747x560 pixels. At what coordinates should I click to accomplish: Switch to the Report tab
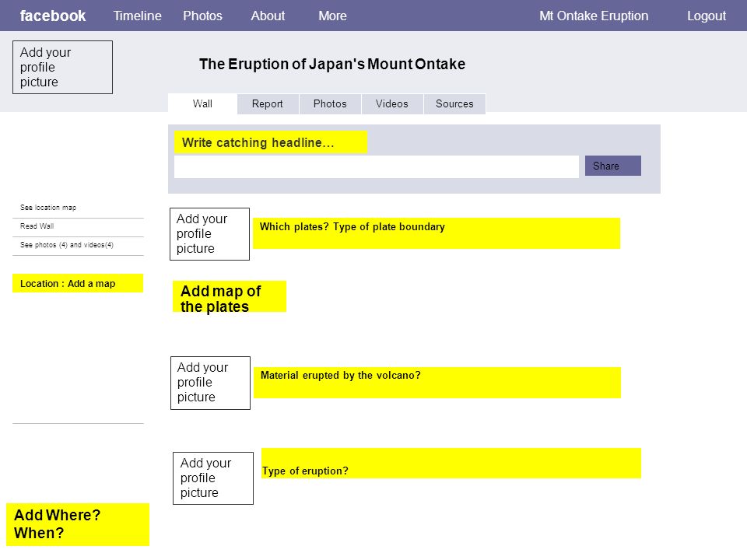[267, 103]
